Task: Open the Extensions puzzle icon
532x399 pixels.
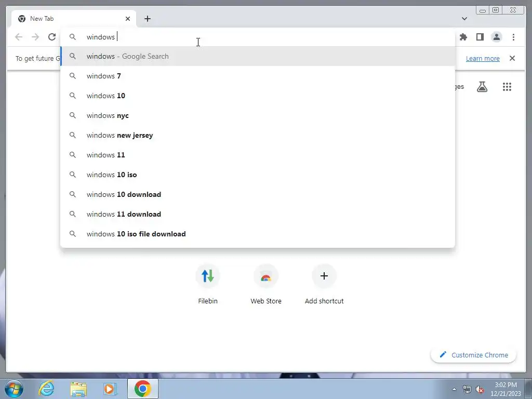Action: coord(463,37)
